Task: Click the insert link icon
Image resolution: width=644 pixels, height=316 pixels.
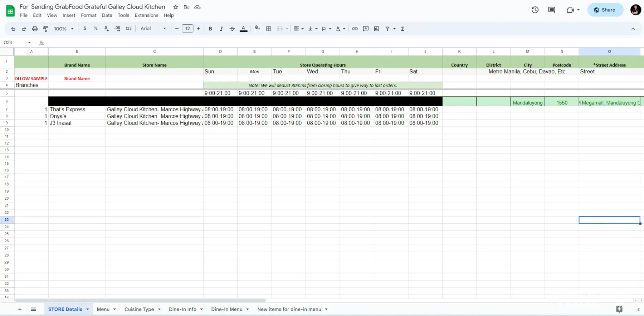Action: [x=355, y=29]
